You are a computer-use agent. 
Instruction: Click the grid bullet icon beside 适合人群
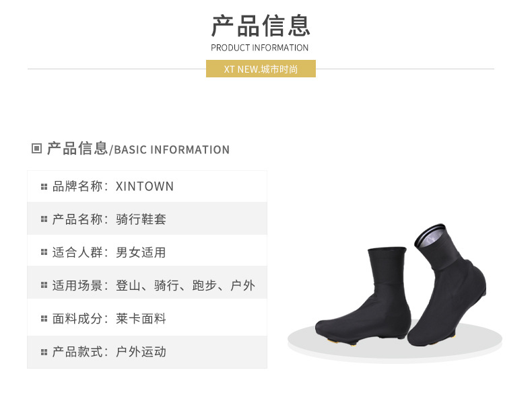pyautogui.click(x=44, y=252)
